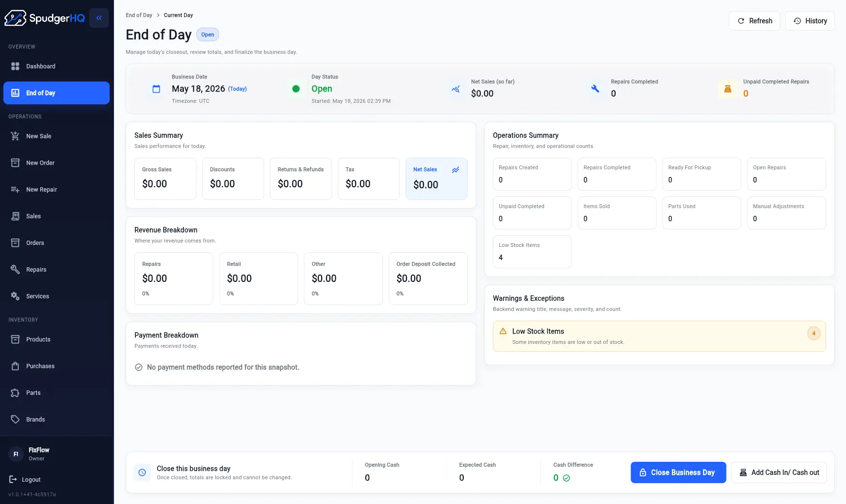Click the FixFlow Owner profile avatar
846x504 pixels.
point(16,455)
